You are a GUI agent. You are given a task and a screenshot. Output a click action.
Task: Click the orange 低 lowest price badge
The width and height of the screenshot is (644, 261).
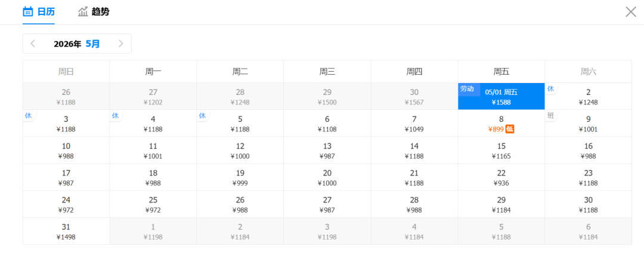(x=509, y=129)
